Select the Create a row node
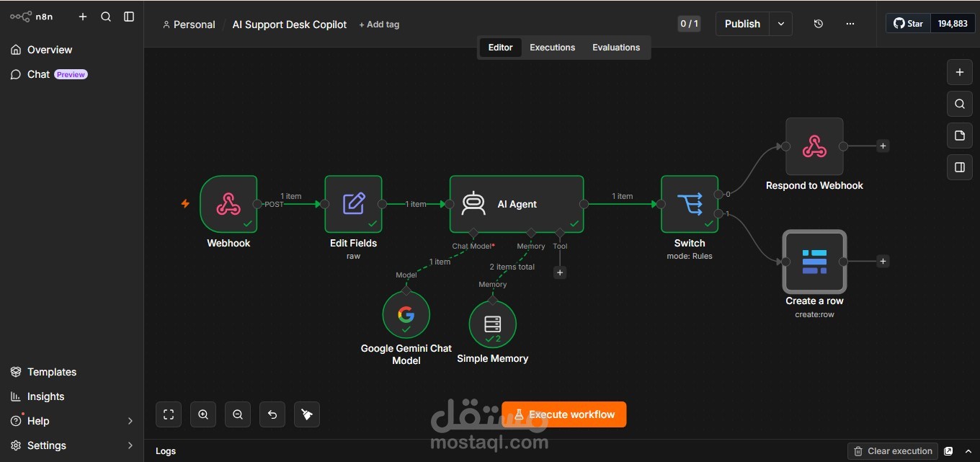Screen dimensions: 980x462 814,262
